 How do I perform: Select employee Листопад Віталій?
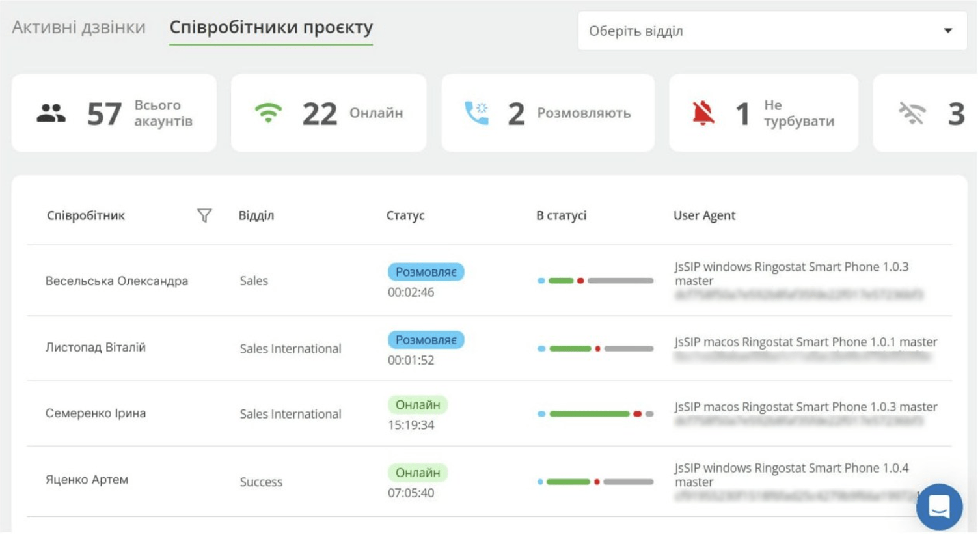(96, 348)
